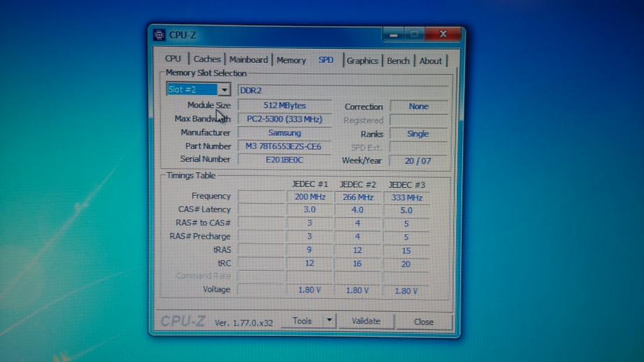Click the serial number E201BE0C
644x362 pixels.
[x=284, y=160]
